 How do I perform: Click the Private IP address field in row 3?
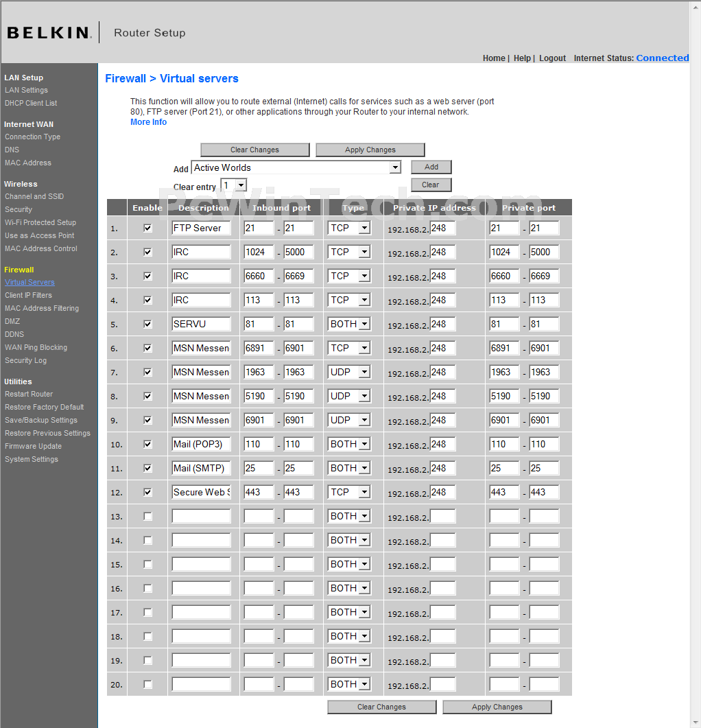pyautogui.click(x=442, y=277)
